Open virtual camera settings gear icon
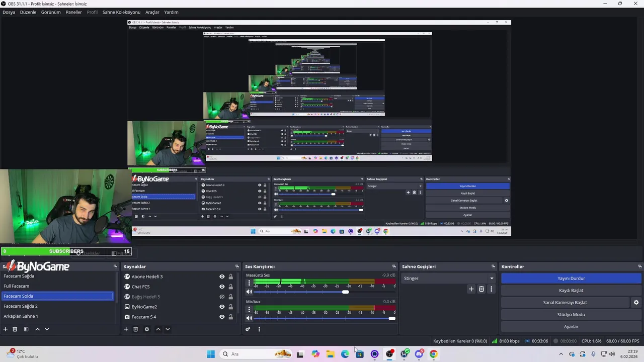 [636, 303]
